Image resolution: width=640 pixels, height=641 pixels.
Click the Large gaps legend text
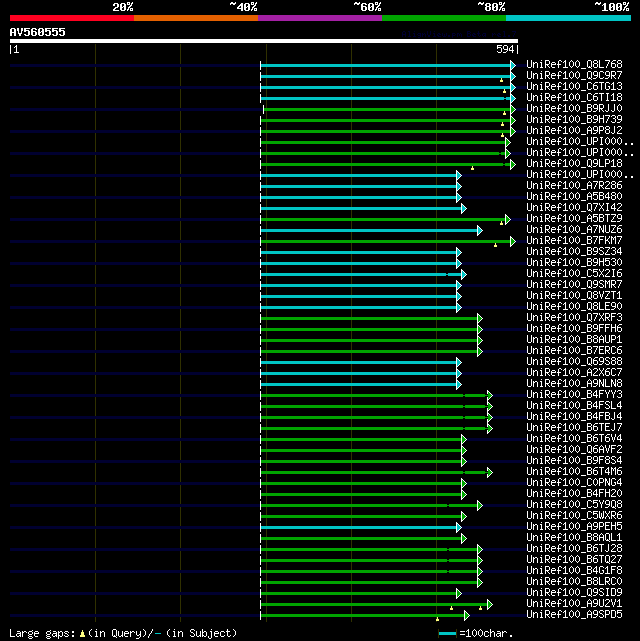pos(42,633)
